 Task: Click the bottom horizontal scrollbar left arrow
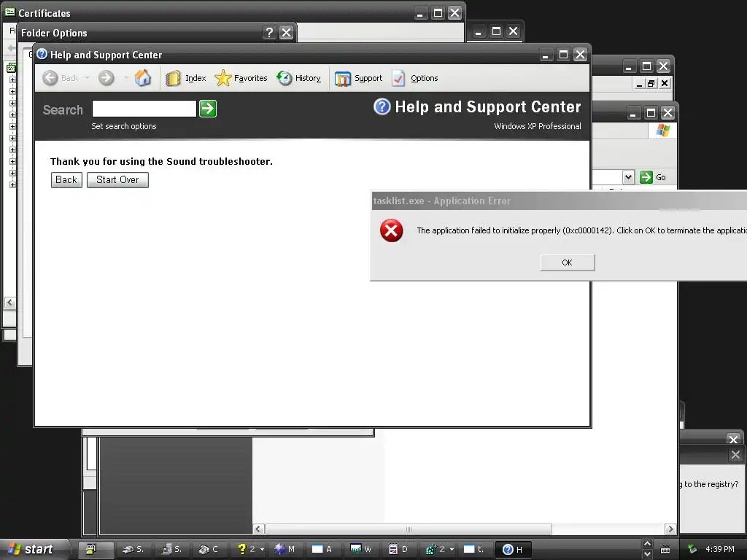coord(259,529)
